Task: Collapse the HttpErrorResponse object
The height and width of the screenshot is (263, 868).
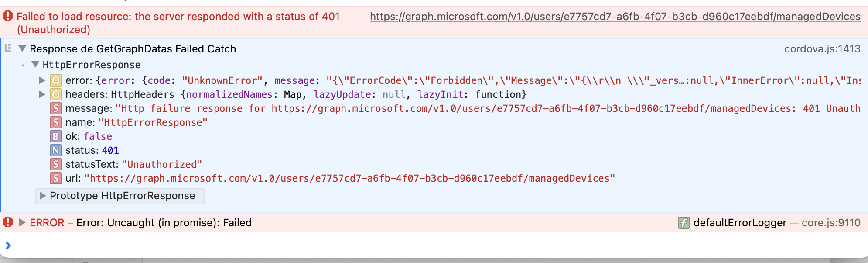Action: coord(35,65)
